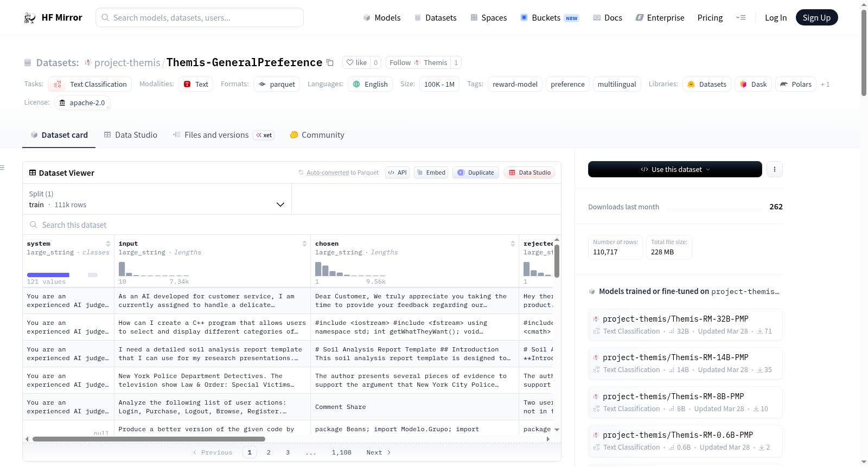Image resolution: width=868 pixels, height=467 pixels.
Task: Click the Follow Themis button
Action: pyautogui.click(x=418, y=62)
